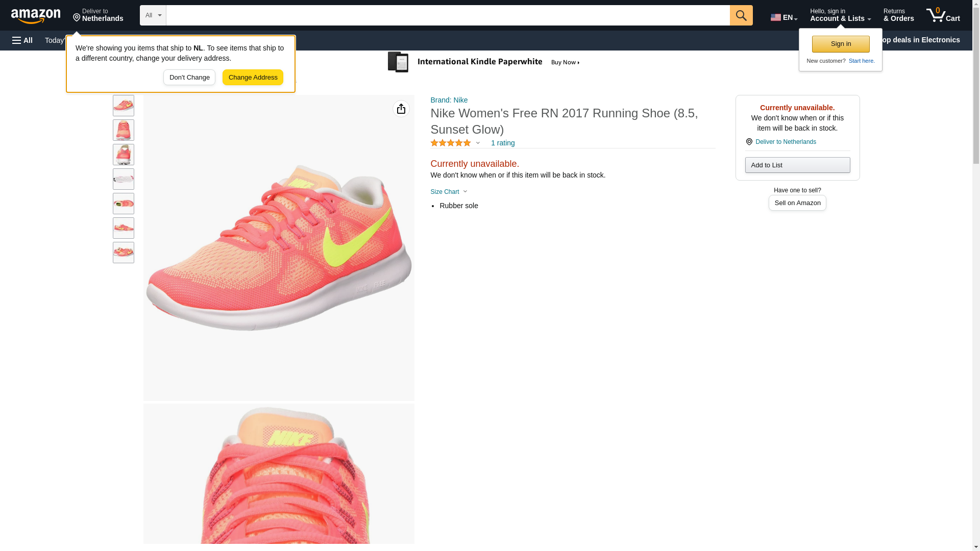The height and width of the screenshot is (551, 980).
Task: Open the All hamburger menu
Action: click(22, 40)
